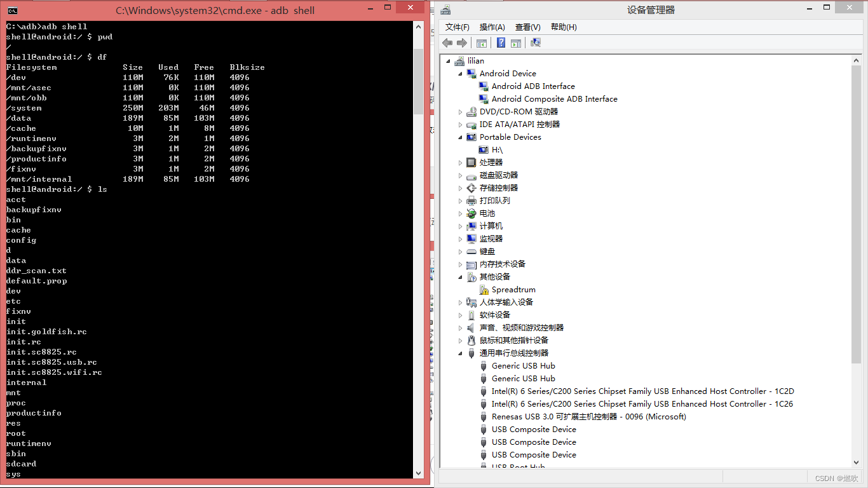This screenshot has width=868, height=488.
Task: Collapse the lilian root node
Action: (449, 61)
